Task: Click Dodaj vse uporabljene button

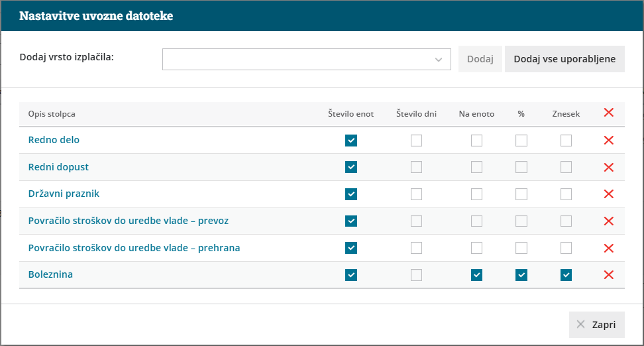Action: coord(564,59)
